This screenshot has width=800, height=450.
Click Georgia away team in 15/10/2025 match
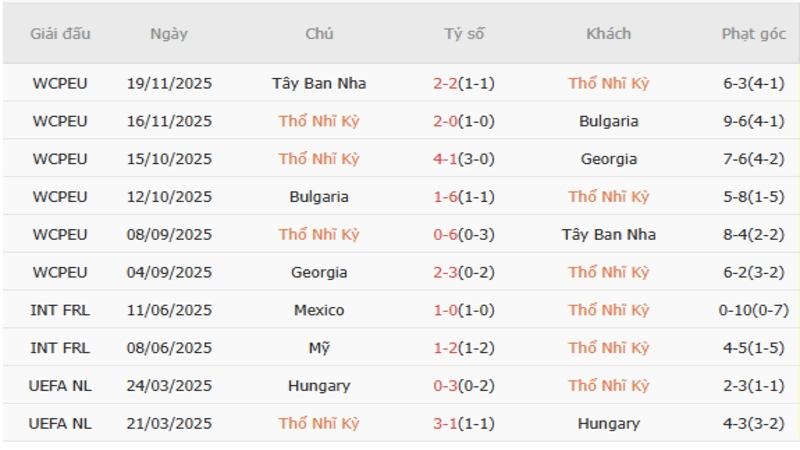608,159
